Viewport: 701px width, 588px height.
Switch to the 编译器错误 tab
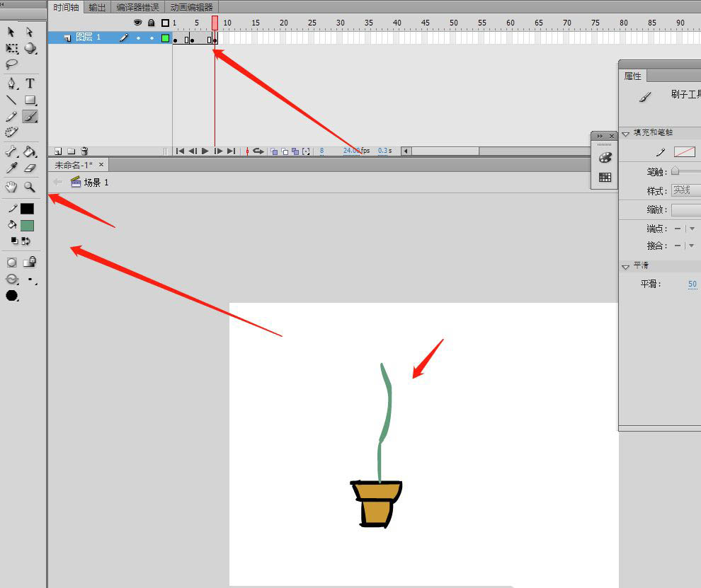(x=137, y=7)
